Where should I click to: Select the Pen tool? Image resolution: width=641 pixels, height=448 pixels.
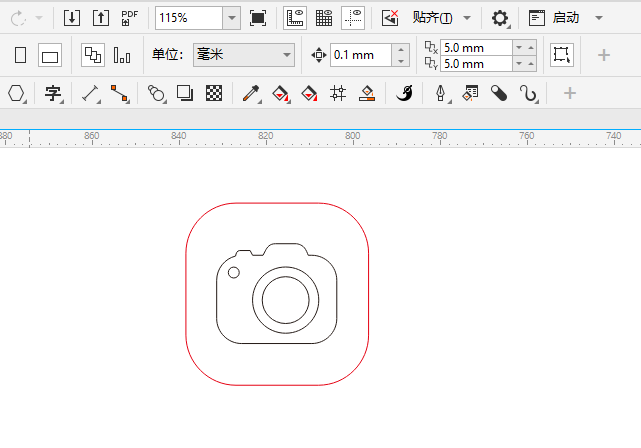[x=441, y=94]
